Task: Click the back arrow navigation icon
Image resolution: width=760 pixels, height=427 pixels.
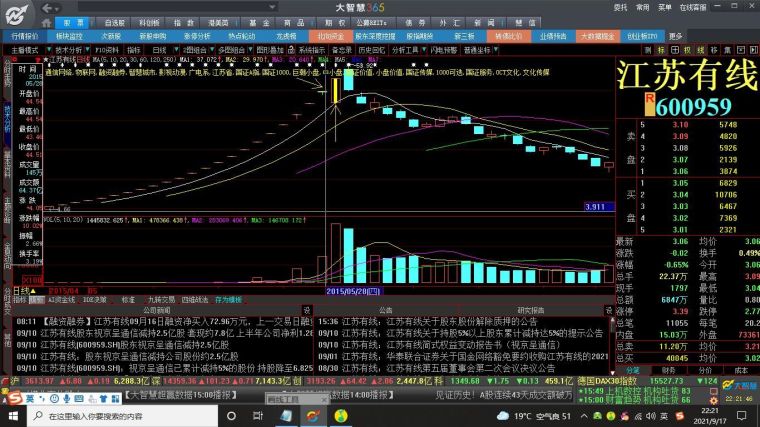Action: coord(47,8)
